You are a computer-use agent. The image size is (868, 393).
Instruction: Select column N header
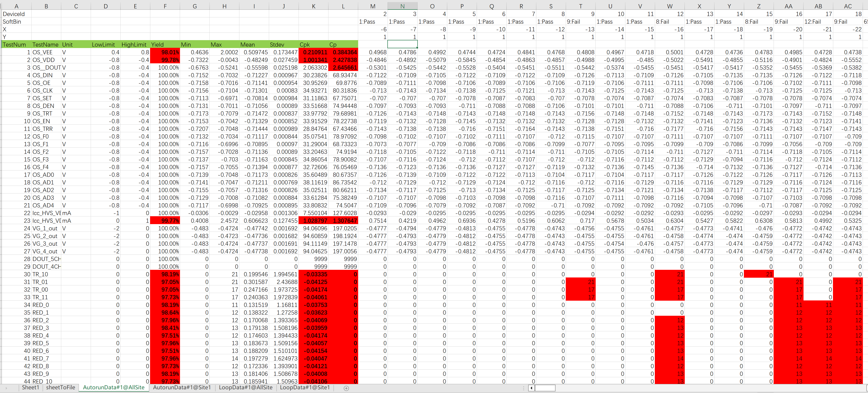point(402,6)
